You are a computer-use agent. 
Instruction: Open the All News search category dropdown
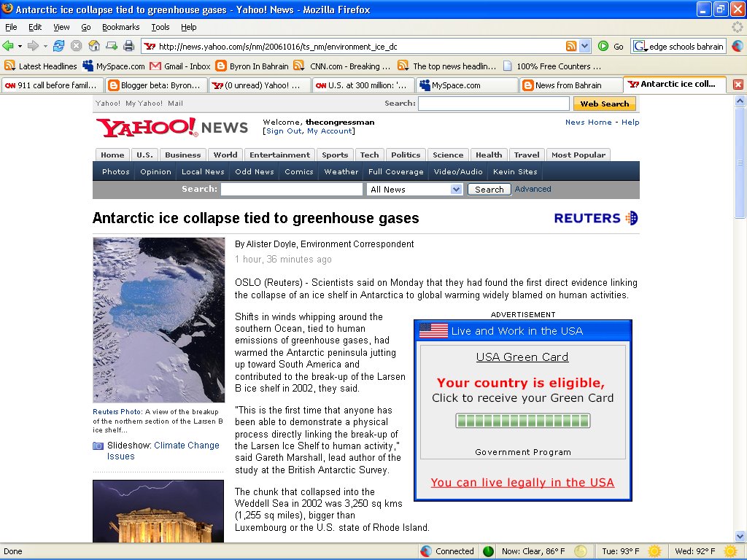(415, 190)
